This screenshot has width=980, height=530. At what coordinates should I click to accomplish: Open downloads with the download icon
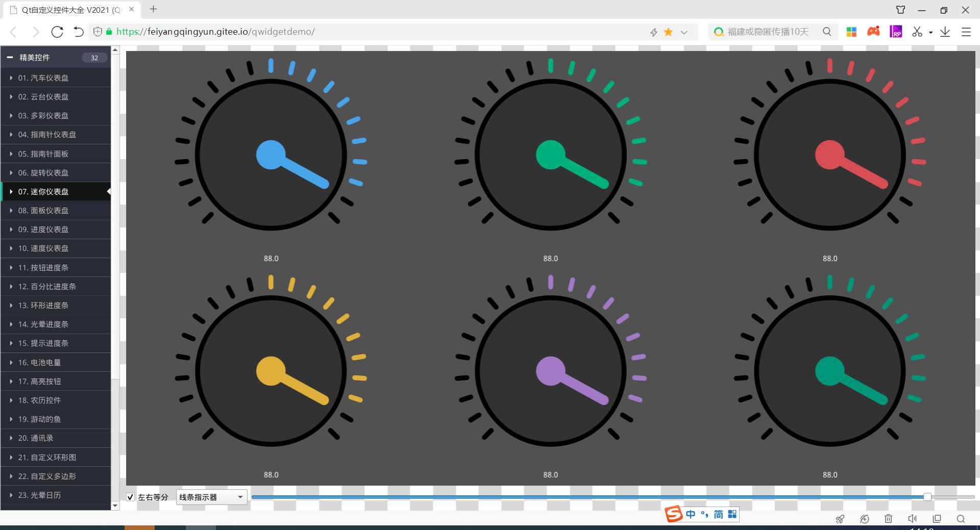(x=945, y=32)
